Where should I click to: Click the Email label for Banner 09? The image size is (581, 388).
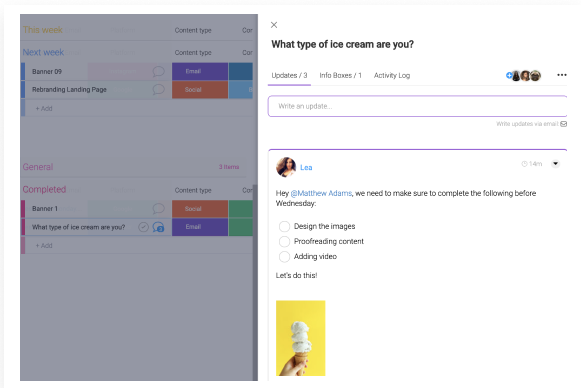point(200,71)
